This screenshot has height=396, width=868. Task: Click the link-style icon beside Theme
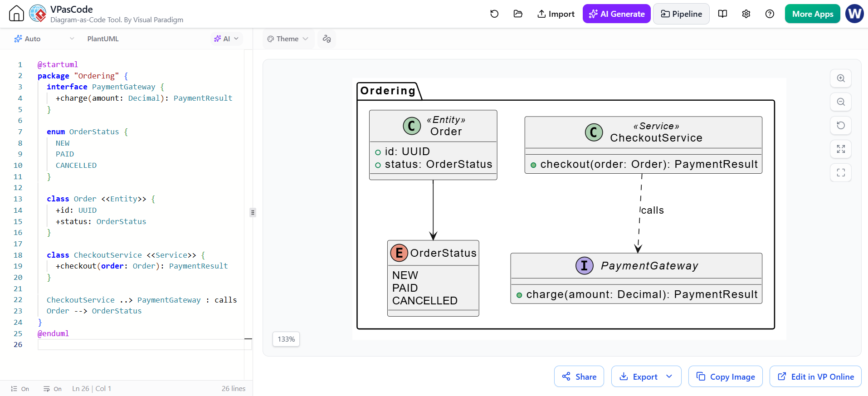pos(327,39)
